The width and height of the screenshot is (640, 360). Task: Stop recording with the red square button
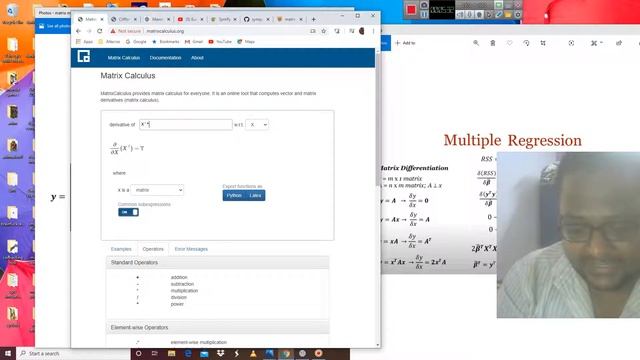411,10
